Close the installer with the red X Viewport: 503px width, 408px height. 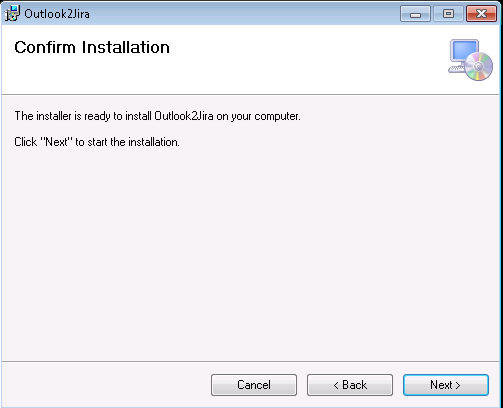pyautogui.click(x=481, y=14)
